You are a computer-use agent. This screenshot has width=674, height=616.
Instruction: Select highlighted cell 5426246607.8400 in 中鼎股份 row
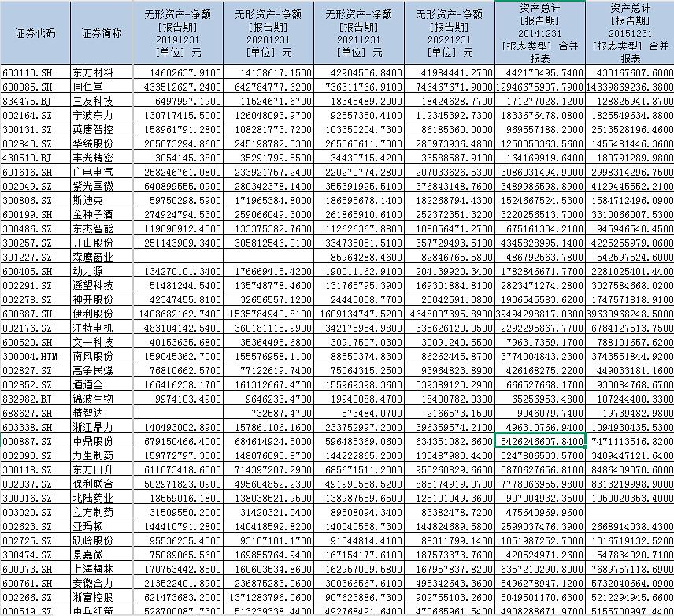pos(540,441)
